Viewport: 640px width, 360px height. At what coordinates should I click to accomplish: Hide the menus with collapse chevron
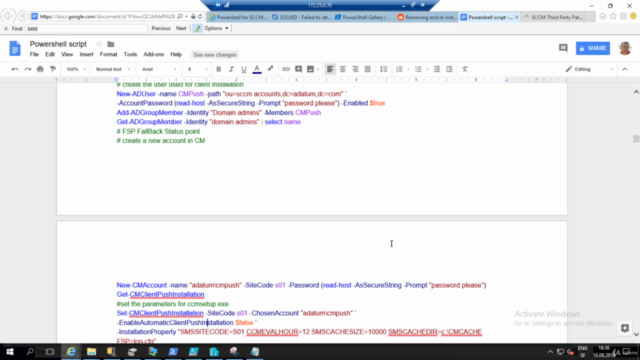coord(625,69)
